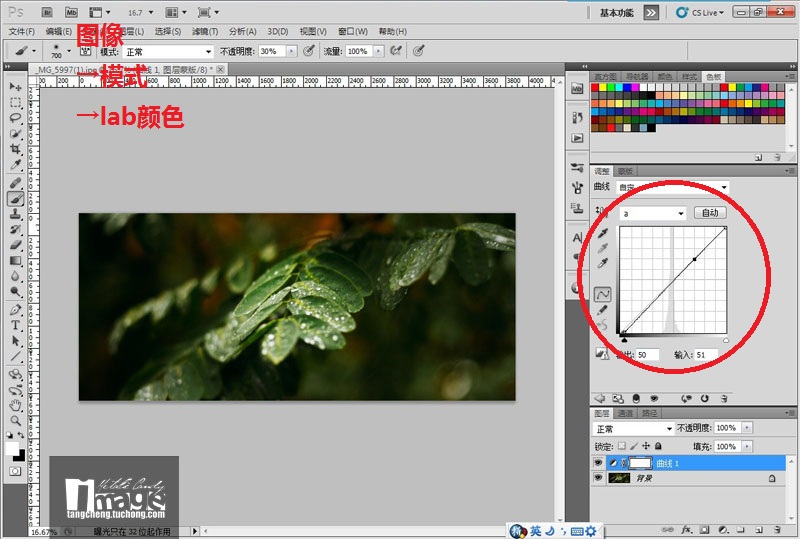Toggle lock all for the layer

pyautogui.click(x=658, y=446)
